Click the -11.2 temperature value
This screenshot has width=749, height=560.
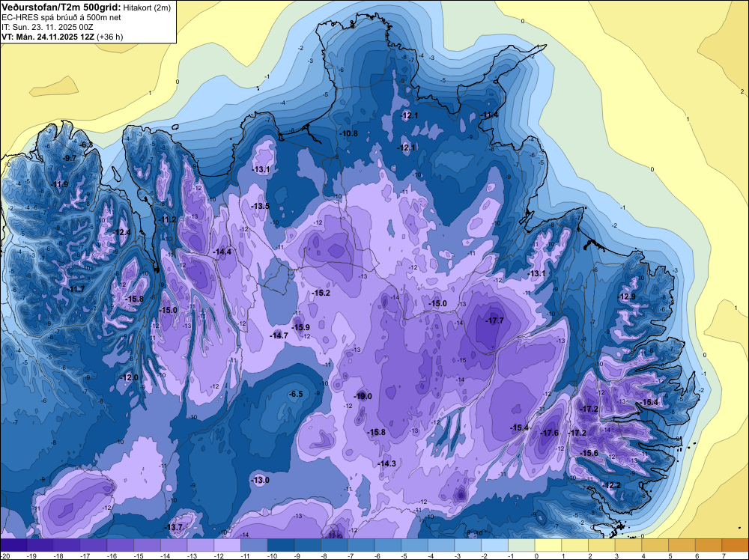[x=167, y=219]
